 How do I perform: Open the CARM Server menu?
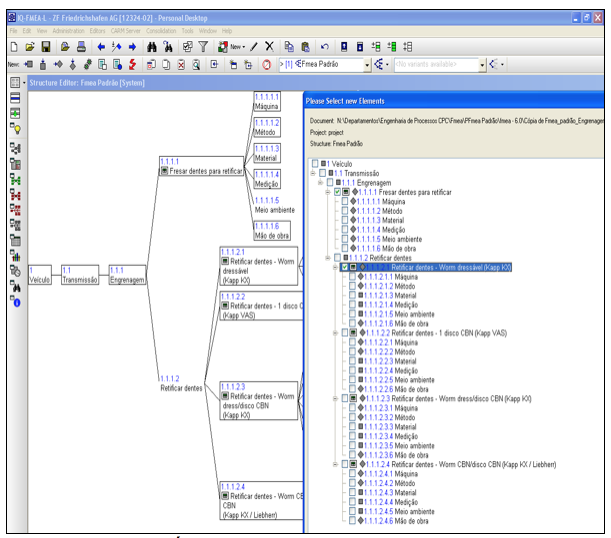(125, 31)
